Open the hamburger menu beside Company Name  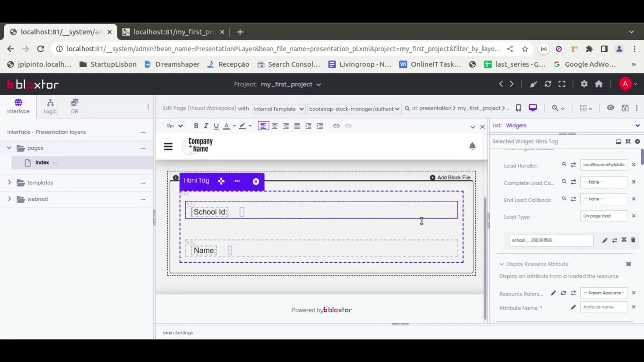[168, 146]
